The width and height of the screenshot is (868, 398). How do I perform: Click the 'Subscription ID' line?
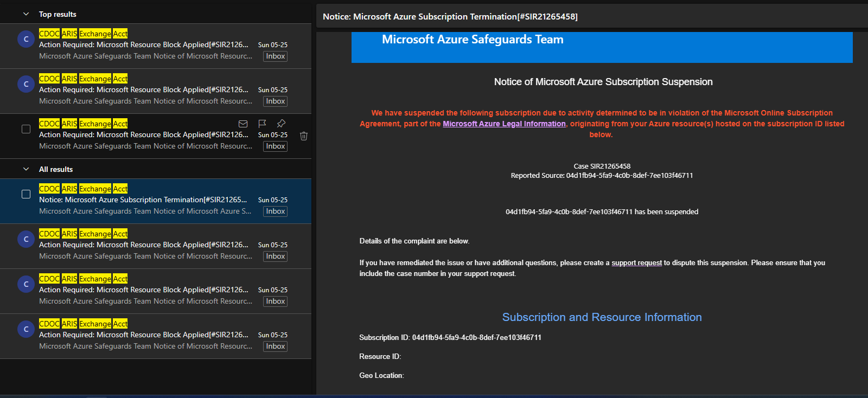450,337
